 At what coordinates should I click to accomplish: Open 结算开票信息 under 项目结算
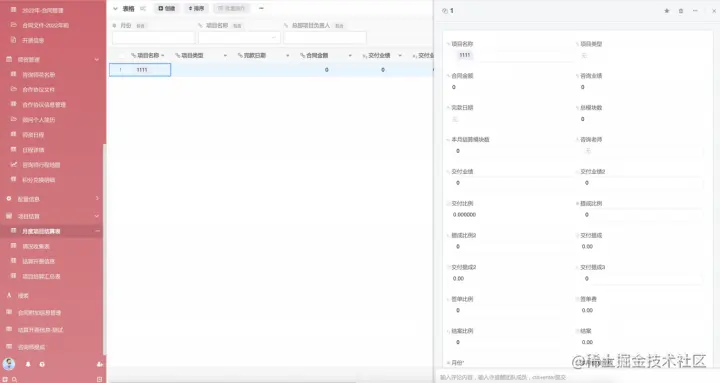(x=39, y=261)
